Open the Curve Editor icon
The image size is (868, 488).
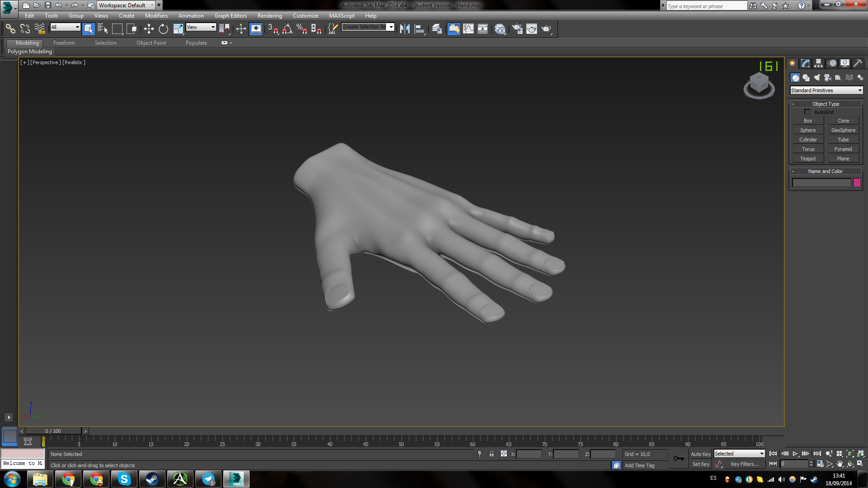468,29
